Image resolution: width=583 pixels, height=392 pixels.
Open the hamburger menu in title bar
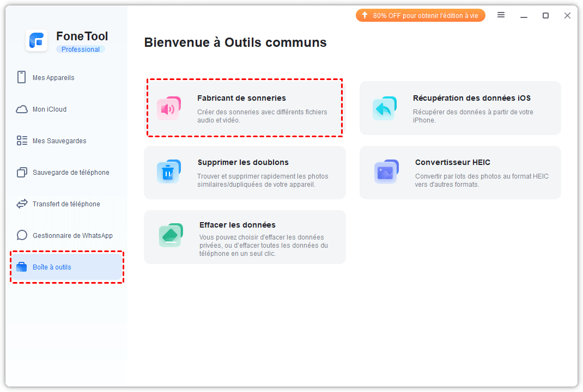tap(501, 15)
